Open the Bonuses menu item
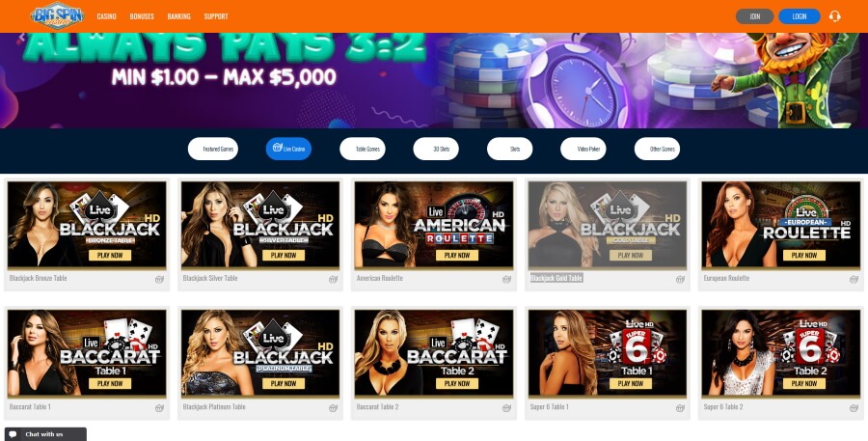The width and height of the screenshot is (868, 441). pyautogui.click(x=142, y=16)
